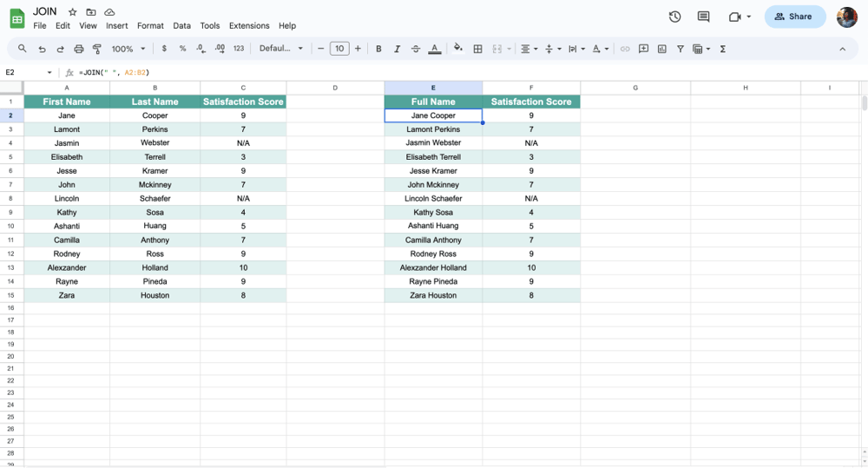Viewport: 868px width, 468px height.
Task: Click the insert link icon
Action: pyautogui.click(x=625, y=49)
